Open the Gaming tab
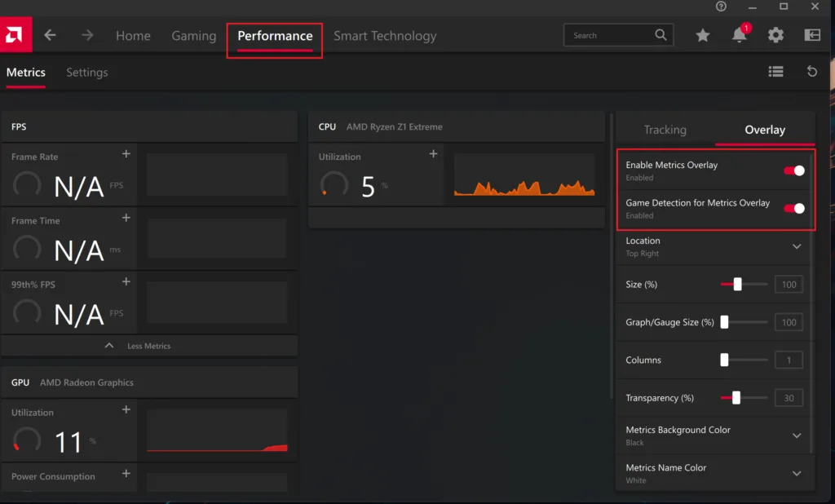Screen dimensions: 835x504 [194, 36]
